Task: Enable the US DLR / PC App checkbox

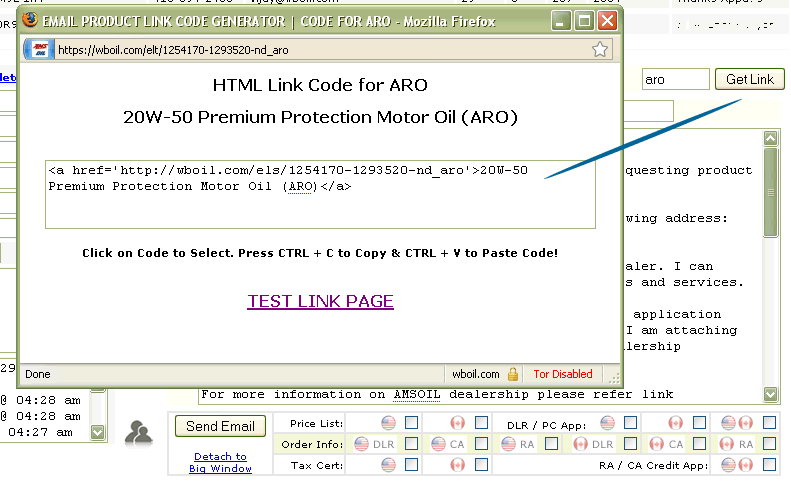Action: click(x=631, y=422)
